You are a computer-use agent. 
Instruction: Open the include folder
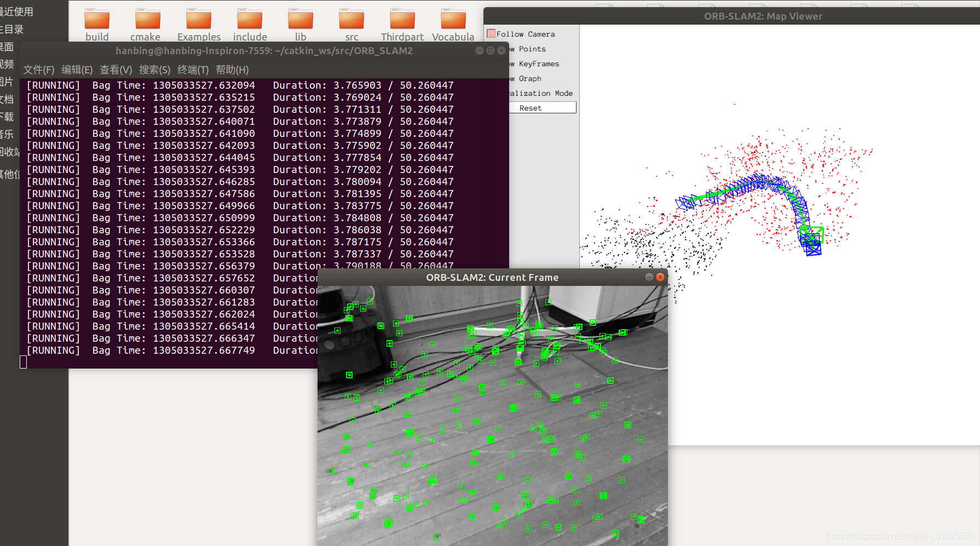(250, 25)
